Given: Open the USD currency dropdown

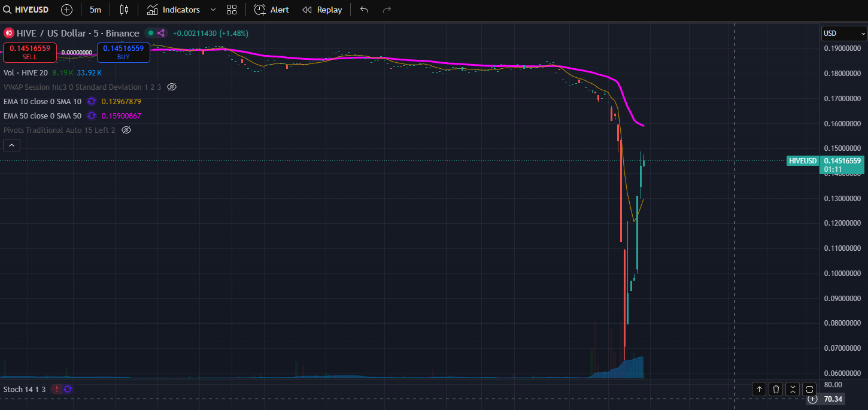Looking at the screenshot, I should (843, 34).
